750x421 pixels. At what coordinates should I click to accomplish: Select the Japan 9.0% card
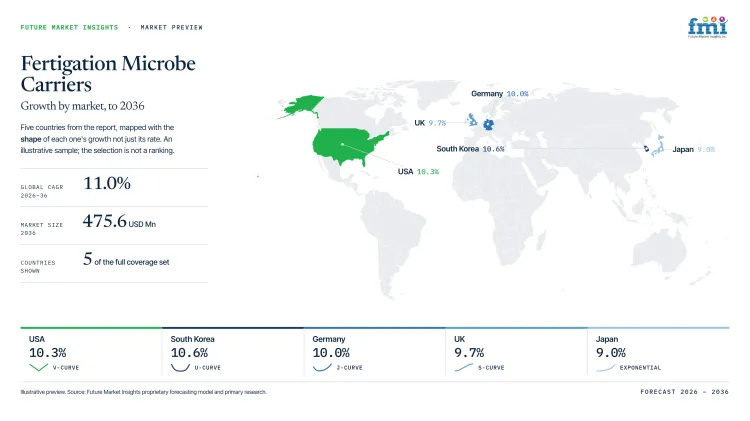[x=658, y=353]
